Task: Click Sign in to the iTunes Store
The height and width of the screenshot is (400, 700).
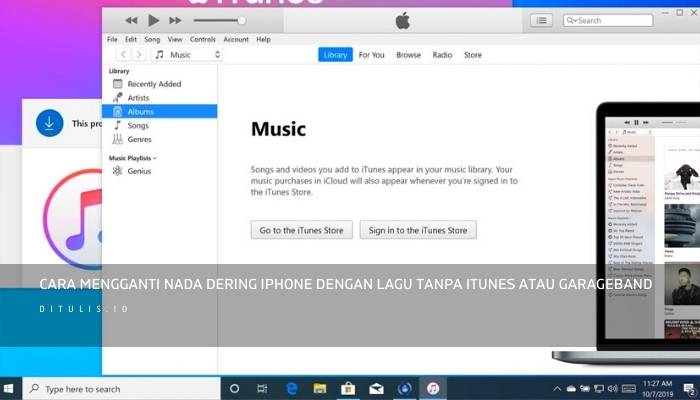Action: coord(418,230)
